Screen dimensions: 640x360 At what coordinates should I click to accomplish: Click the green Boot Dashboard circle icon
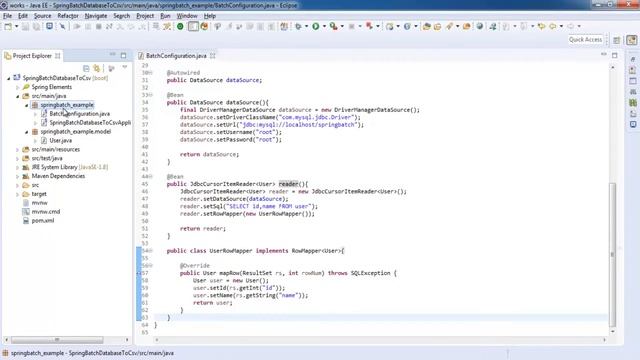pos(180,27)
